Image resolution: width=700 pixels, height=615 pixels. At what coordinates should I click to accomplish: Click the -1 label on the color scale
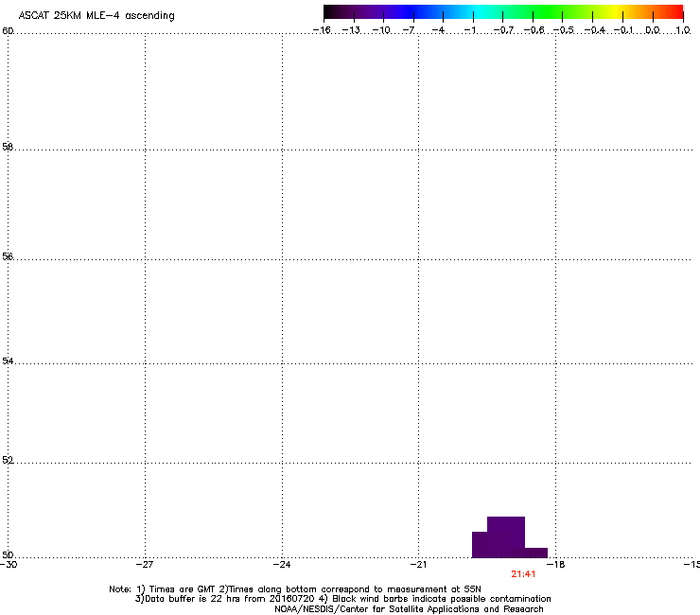point(469,30)
